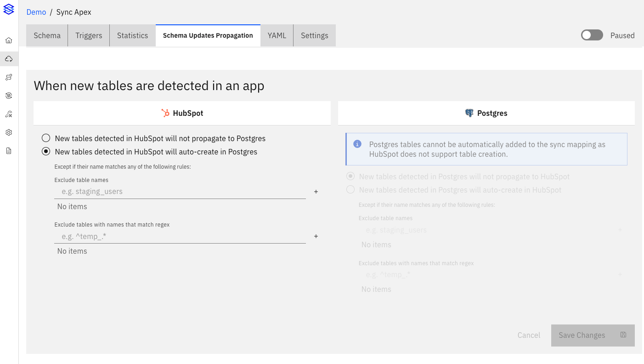
Task: Open the cloud sync sidebar icon
Action: tap(9, 59)
